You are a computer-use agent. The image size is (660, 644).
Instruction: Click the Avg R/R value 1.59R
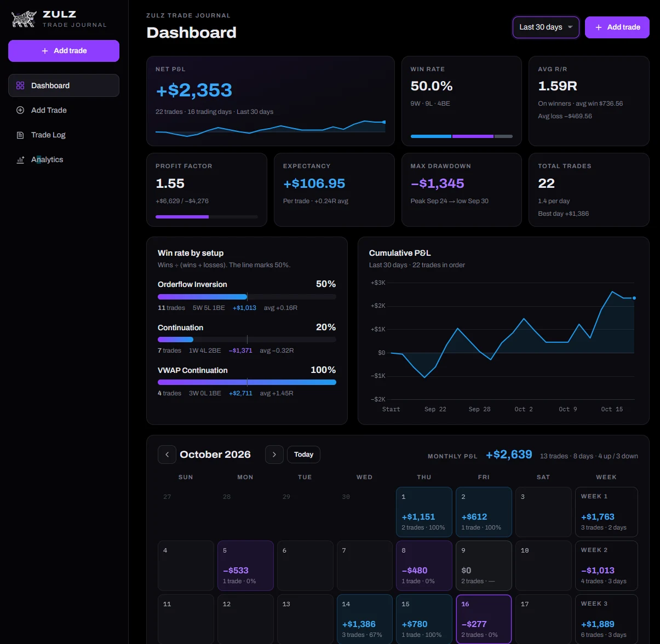tap(558, 86)
